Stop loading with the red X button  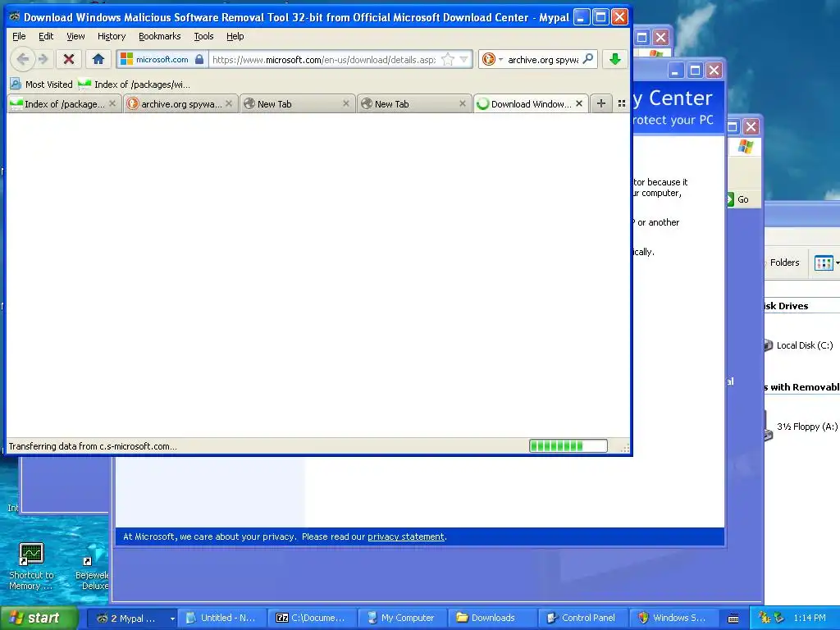pos(69,59)
